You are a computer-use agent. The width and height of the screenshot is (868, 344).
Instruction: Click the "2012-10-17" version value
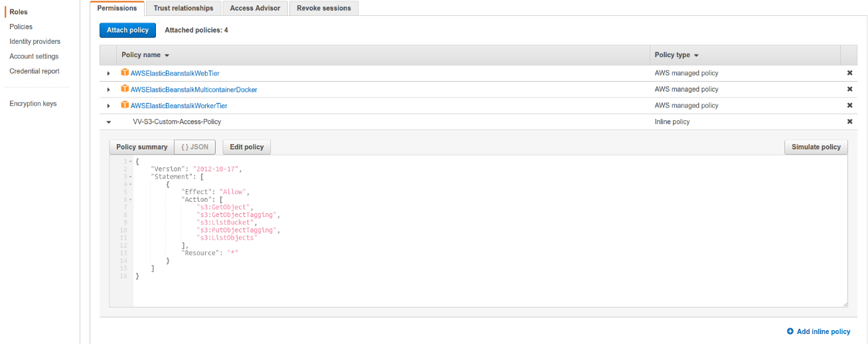(x=217, y=169)
